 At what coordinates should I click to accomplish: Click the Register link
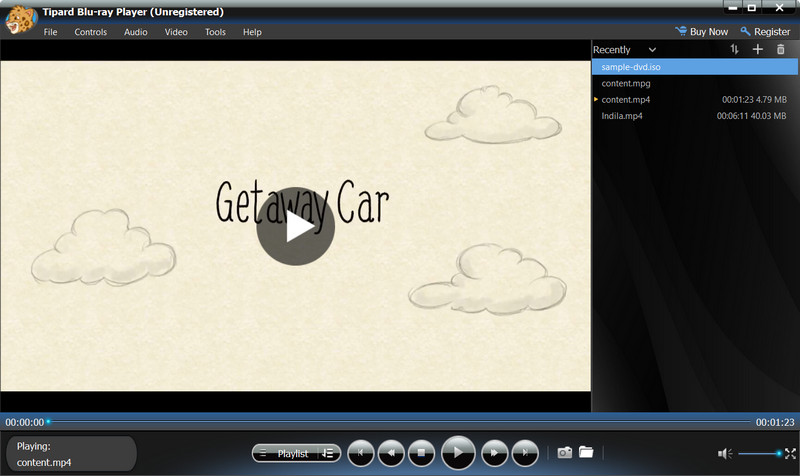[765, 32]
